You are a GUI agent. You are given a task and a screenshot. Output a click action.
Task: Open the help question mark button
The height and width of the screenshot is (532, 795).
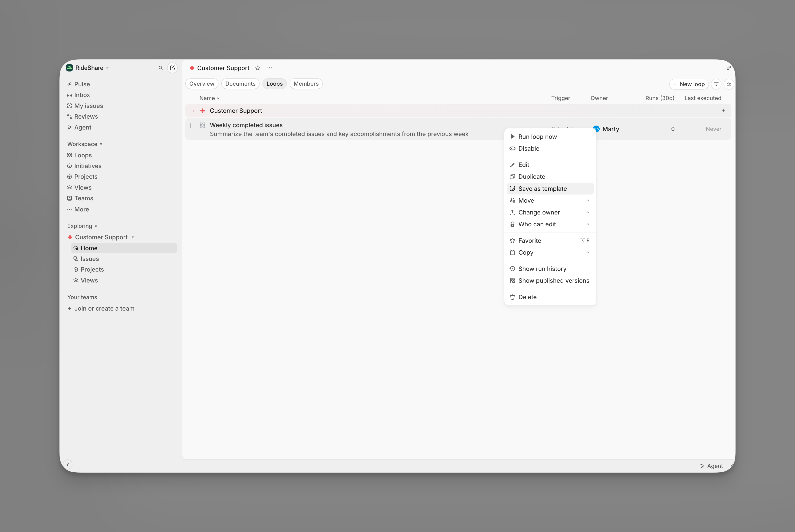point(68,464)
